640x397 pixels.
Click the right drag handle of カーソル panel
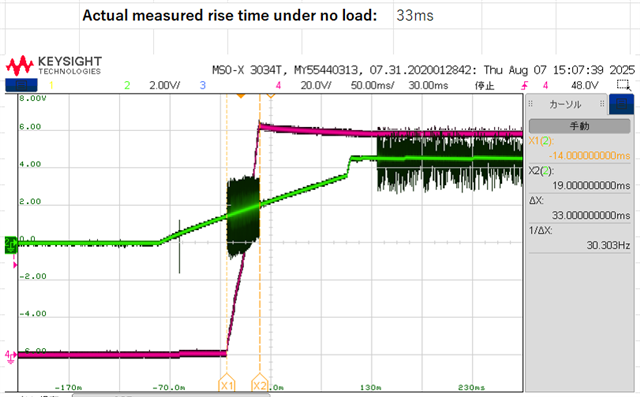tap(602, 104)
